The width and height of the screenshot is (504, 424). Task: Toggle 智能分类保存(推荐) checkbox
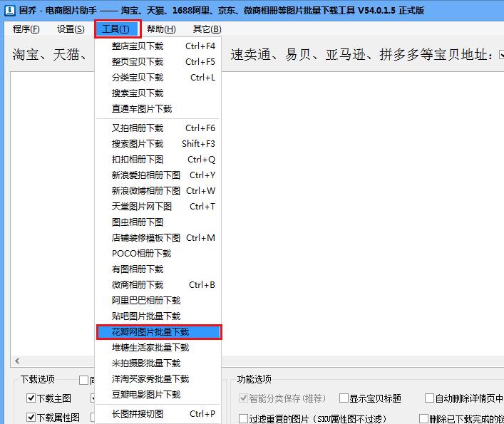point(244,398)
